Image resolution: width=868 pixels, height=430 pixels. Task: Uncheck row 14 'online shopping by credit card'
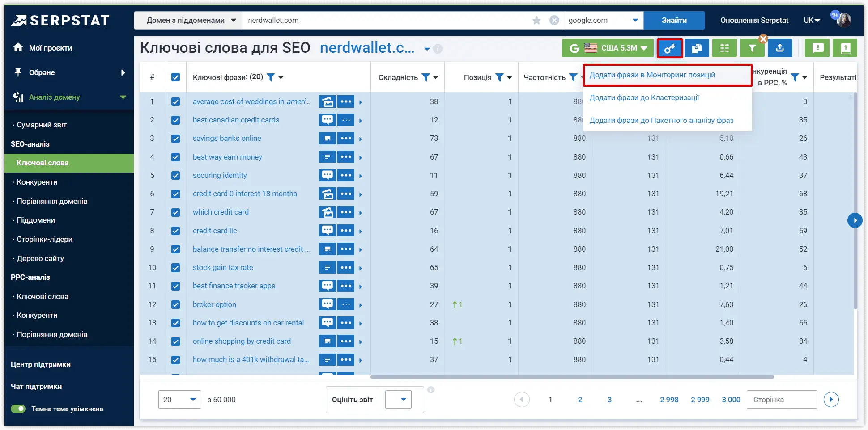tap(176, 341)
